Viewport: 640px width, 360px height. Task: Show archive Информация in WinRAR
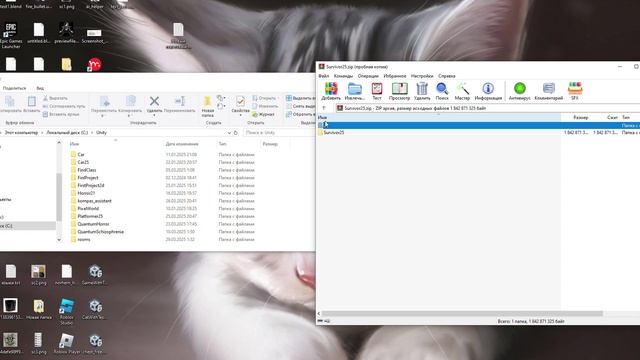point(488,91)
